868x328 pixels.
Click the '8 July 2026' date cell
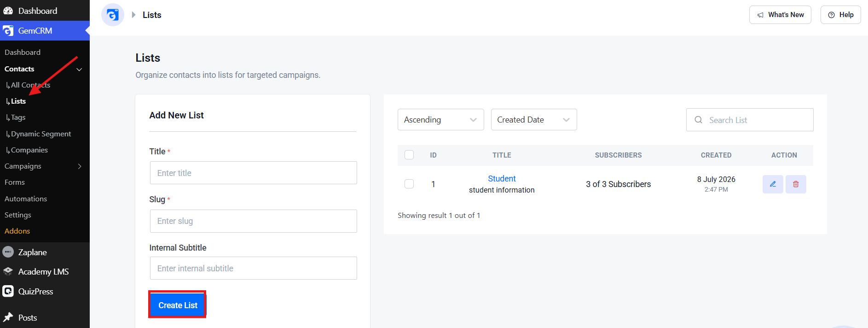coord(716,179)
